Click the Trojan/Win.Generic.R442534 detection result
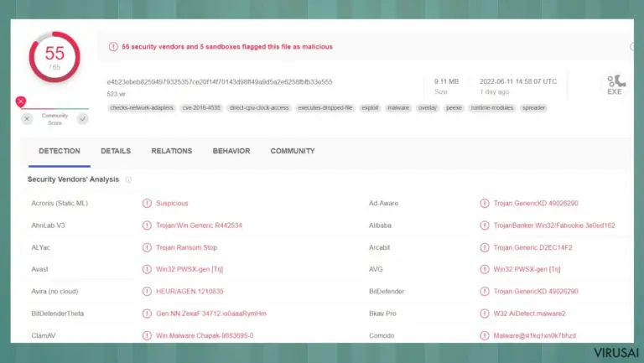 tap(199, 226)
